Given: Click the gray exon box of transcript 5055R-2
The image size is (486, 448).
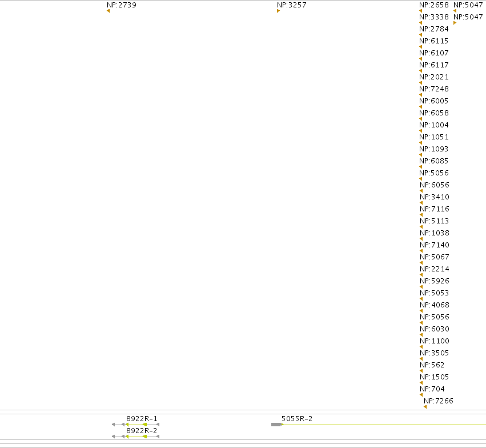Looking at the screenshot, I should 276,425.
